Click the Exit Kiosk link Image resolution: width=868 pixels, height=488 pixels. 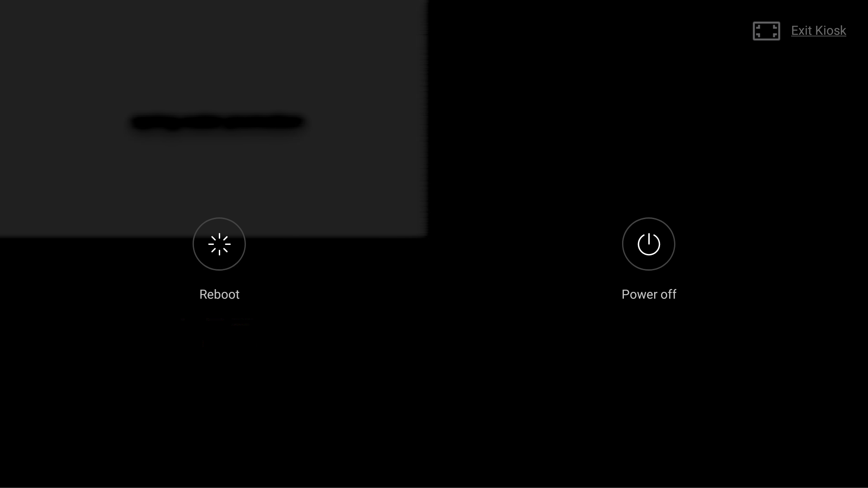click(819, 30)
